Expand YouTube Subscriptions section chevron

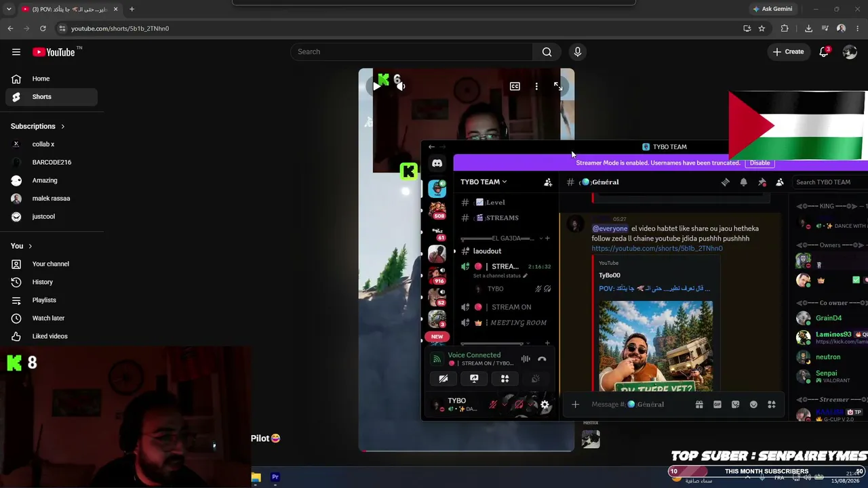[63, 127]
